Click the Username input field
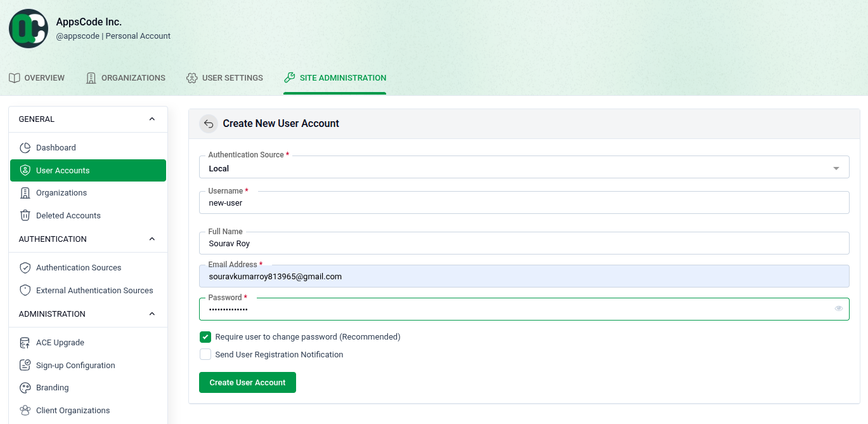 coord(444,202)
